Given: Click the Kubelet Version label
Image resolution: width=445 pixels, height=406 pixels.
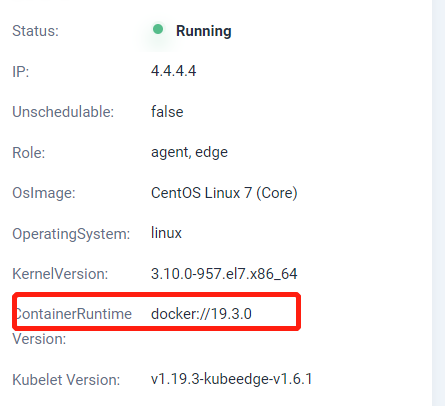Looking at the screenshot, I should click(x=66, y=380).
